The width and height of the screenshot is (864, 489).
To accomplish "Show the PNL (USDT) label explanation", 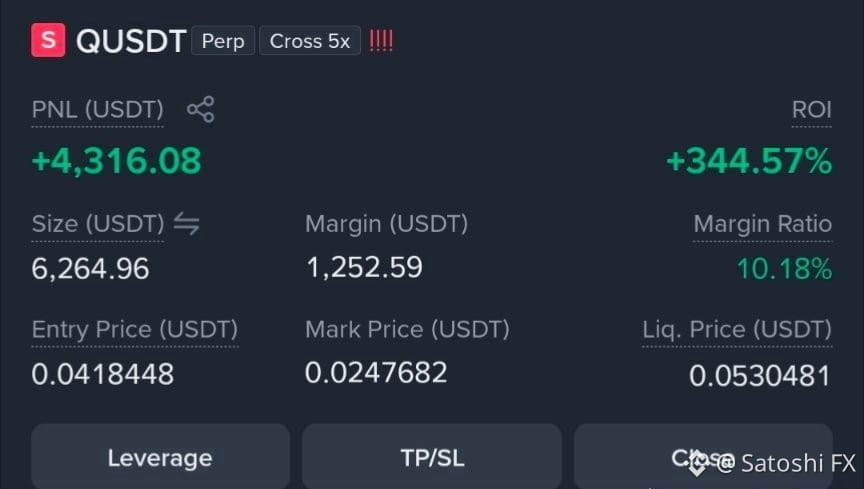I will [98, 110].
